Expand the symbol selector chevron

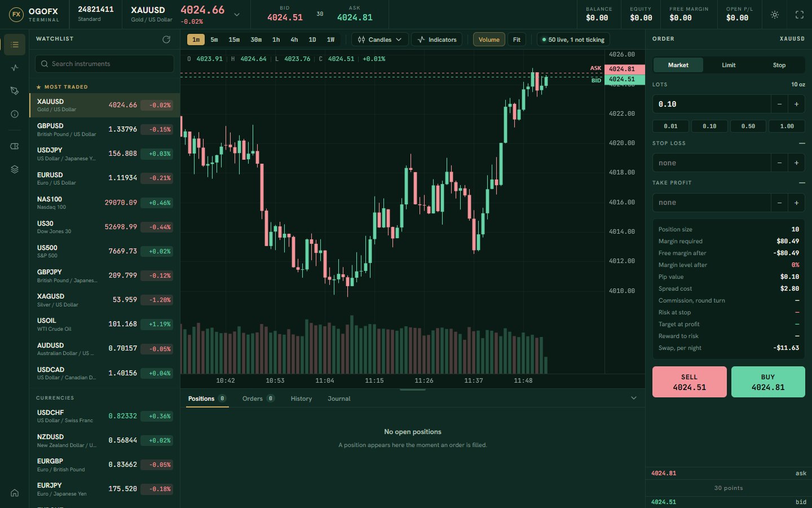click(237, 15)
